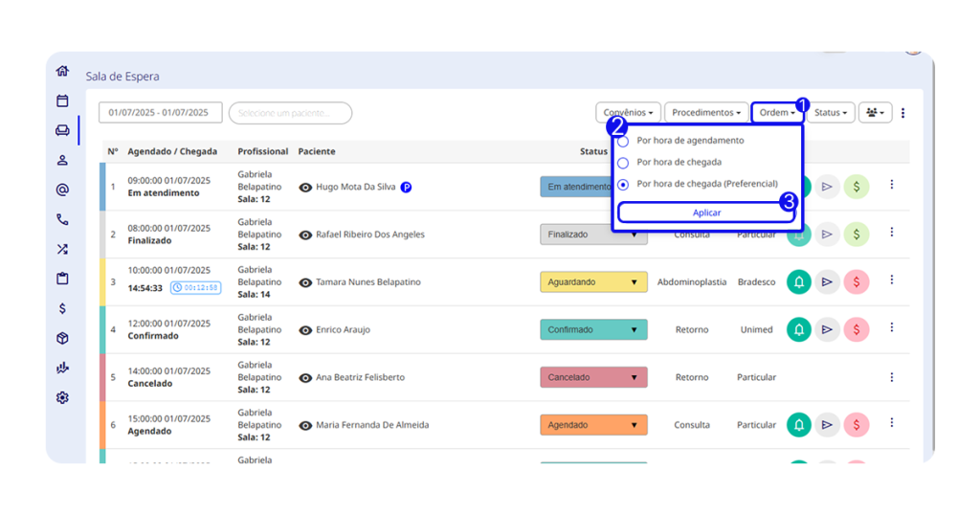
Task: Click the Unimed insurance text
Action: pyautogui.click(x=756, y=329)
